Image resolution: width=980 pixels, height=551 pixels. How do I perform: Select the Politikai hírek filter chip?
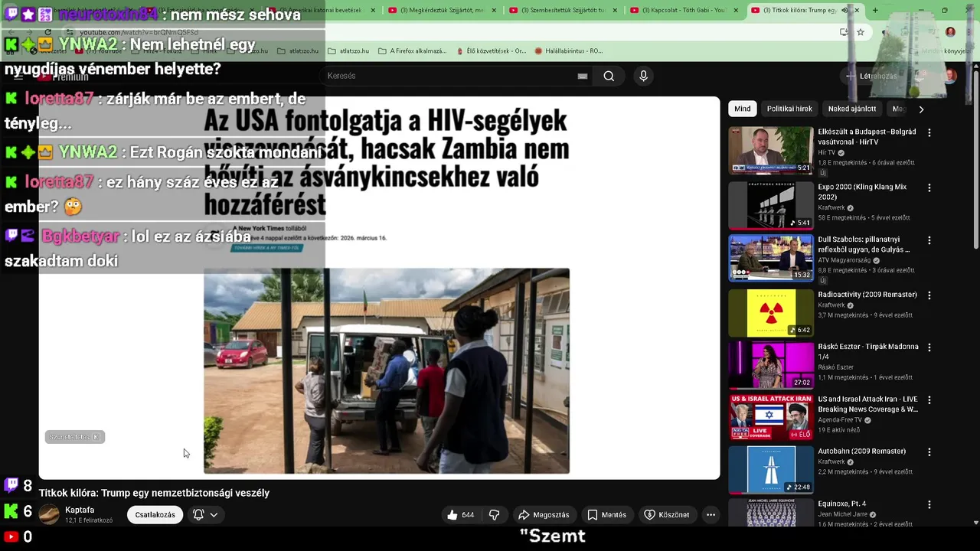coord(789,109)
